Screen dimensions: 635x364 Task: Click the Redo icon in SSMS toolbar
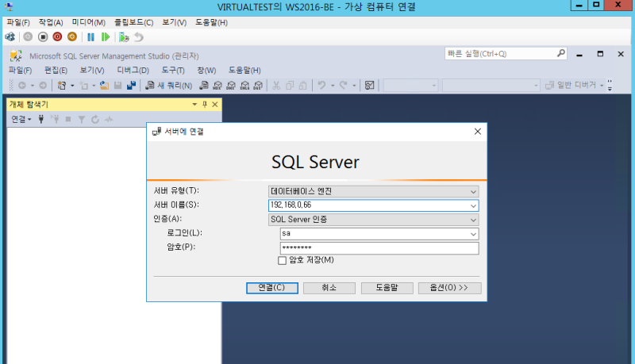coord(344,86)
